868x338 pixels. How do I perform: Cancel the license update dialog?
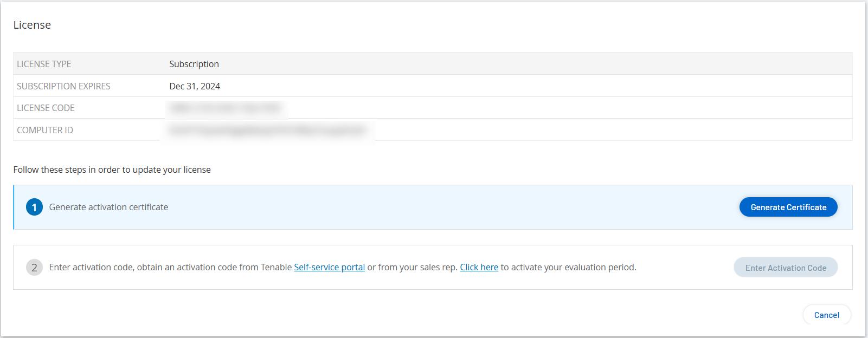[826, 315]
